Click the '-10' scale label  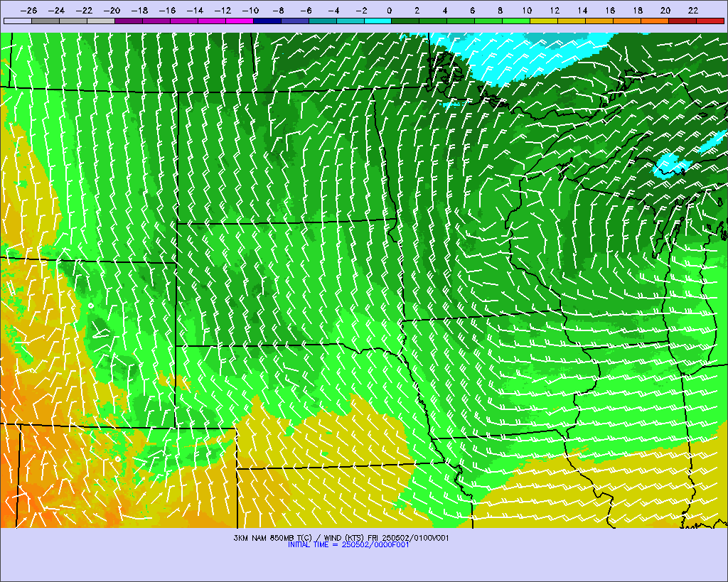point(251,11)
